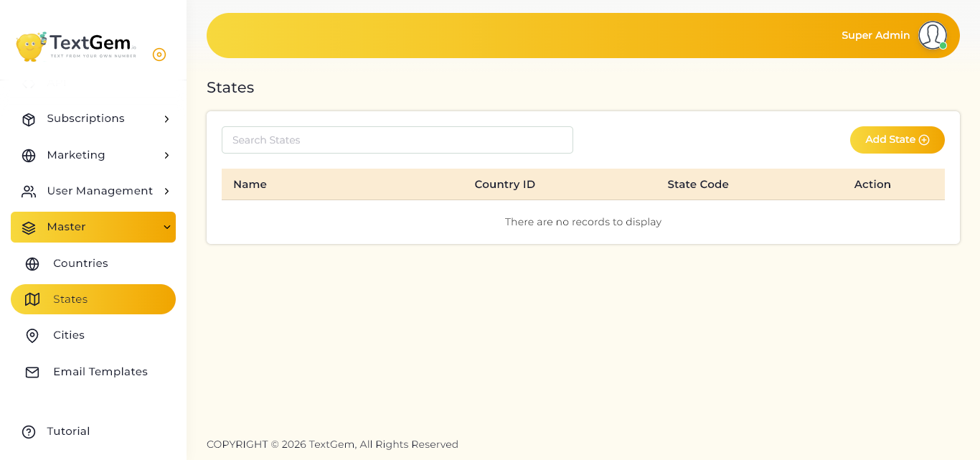Expand the User Management chevron

point(166,191)
